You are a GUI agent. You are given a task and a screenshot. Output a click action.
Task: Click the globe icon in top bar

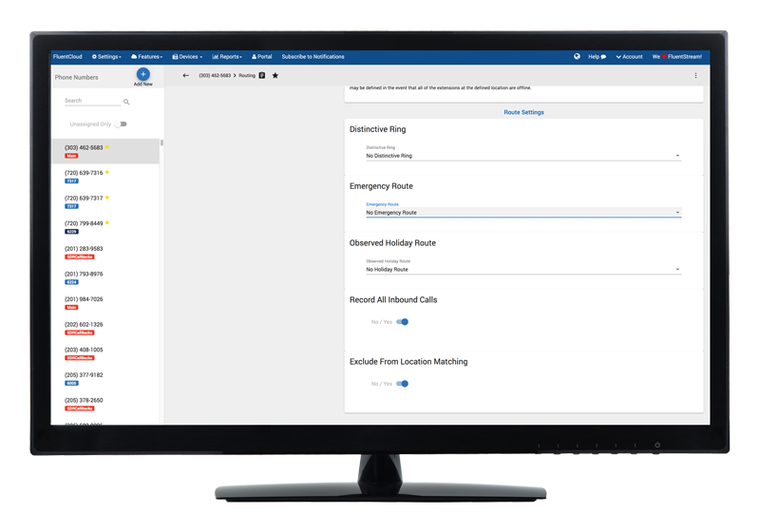point(577,57)
